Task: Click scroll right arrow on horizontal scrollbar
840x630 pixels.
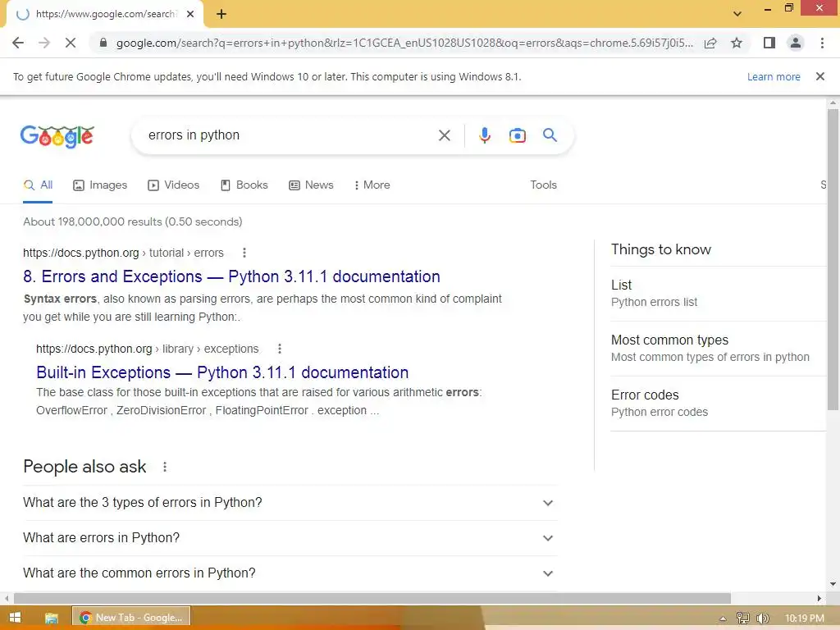Action: [x=819, y=598]
